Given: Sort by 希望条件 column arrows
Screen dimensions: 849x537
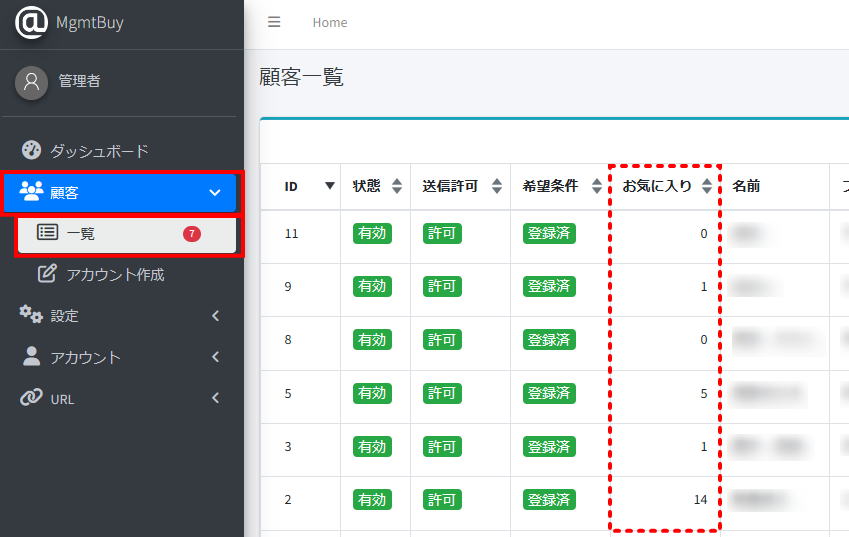Looking at the screenshot, I should pos(597,186).
